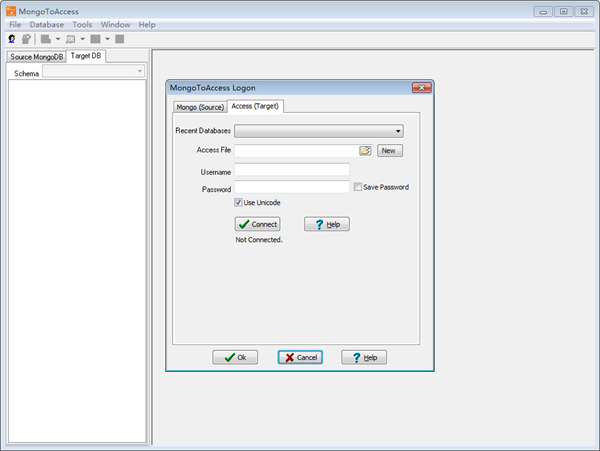This screenshot has height=451, width=600.
Task: Click the Ok button
Action: 235,357
